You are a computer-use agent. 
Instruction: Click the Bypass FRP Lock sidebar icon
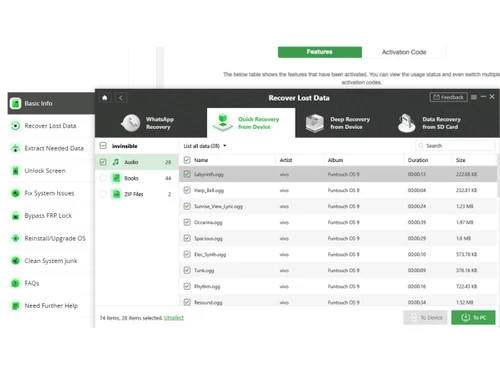15,216
